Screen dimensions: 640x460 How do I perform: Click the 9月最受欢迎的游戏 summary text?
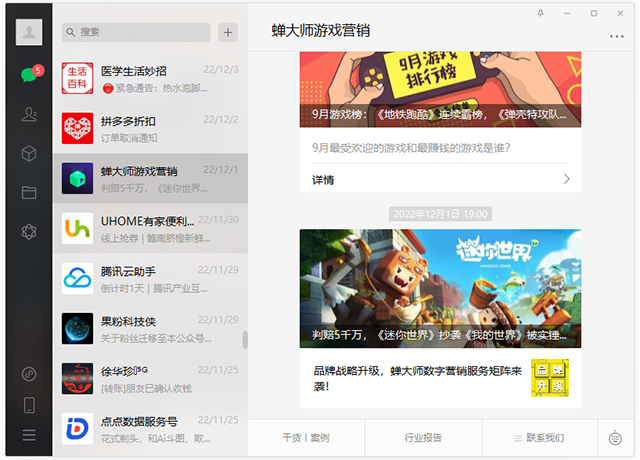(x=411, y=148)
